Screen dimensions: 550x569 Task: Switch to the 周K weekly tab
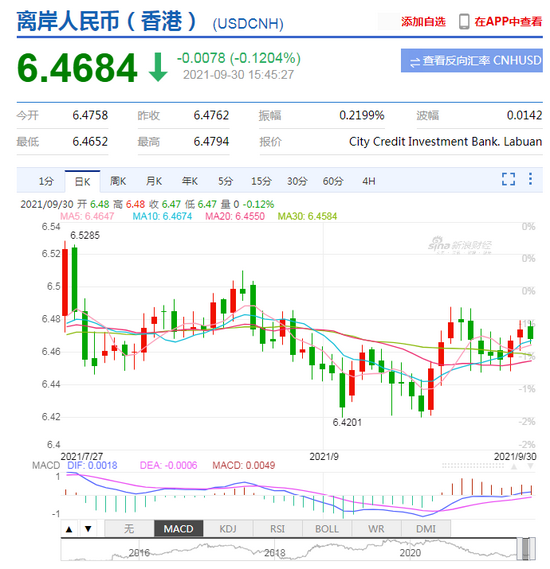click(x=118, y=181)
